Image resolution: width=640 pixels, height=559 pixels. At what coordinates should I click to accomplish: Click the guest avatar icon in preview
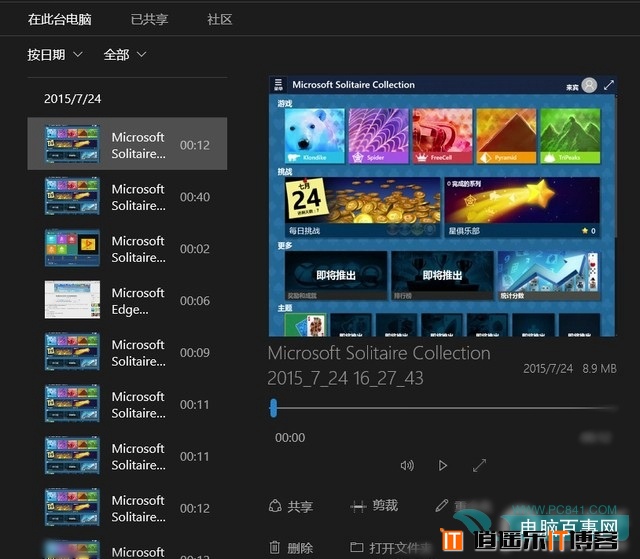click(589, 85)
